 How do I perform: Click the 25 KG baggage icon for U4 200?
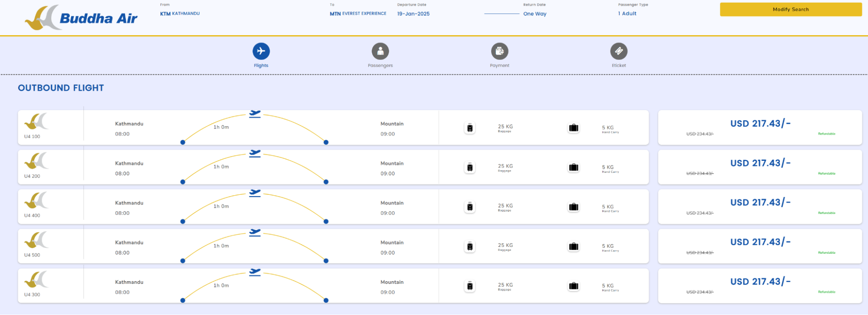click(x=470, y=167)
